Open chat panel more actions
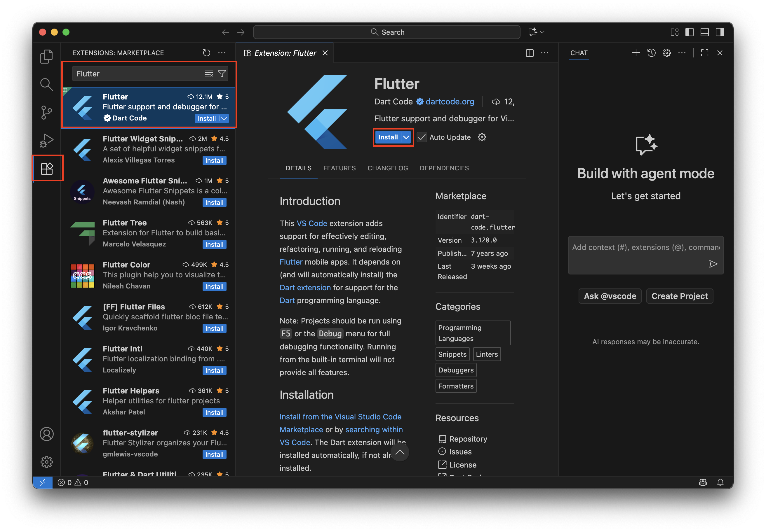The image size is (766, 532). [682, 53]
